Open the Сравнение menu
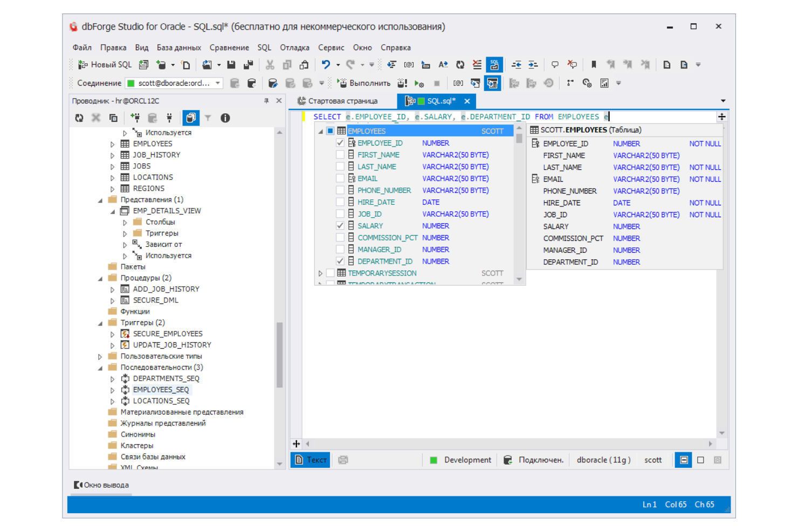This screenshot has width=798, height=532. point(229,47)
